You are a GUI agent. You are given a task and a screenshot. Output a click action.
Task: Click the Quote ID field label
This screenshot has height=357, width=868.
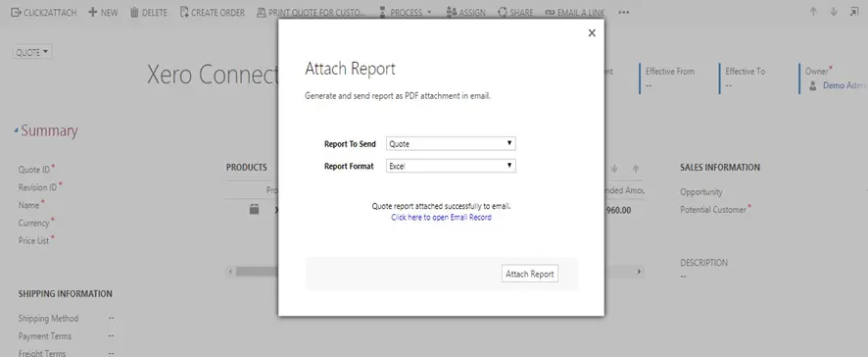[x=33, y=170]
